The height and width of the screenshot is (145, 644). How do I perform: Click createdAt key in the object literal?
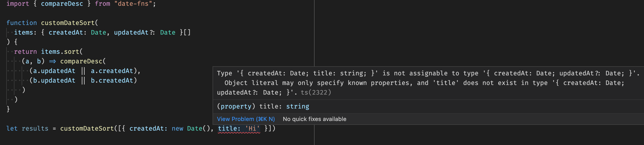pos(146,128)
